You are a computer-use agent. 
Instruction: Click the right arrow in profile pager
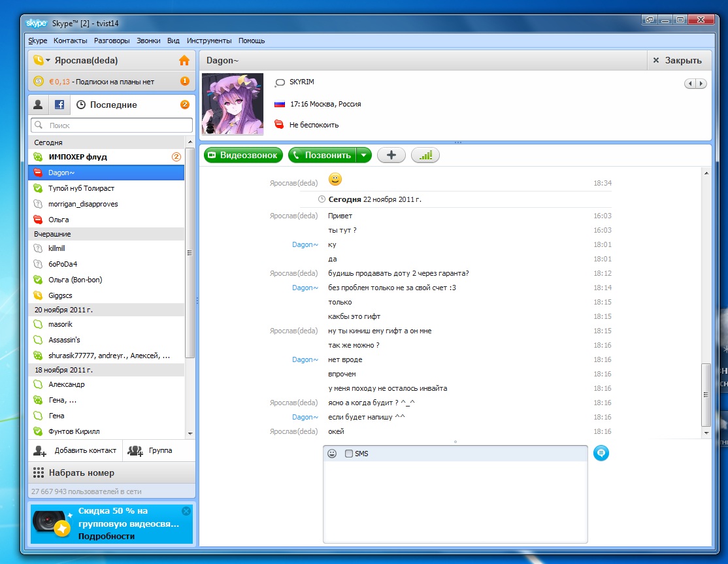pos(701,84)
